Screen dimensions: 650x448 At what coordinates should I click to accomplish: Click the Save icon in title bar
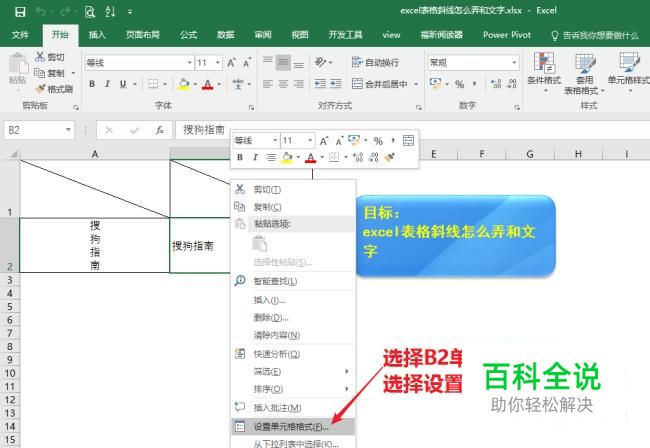click(20, 11)
